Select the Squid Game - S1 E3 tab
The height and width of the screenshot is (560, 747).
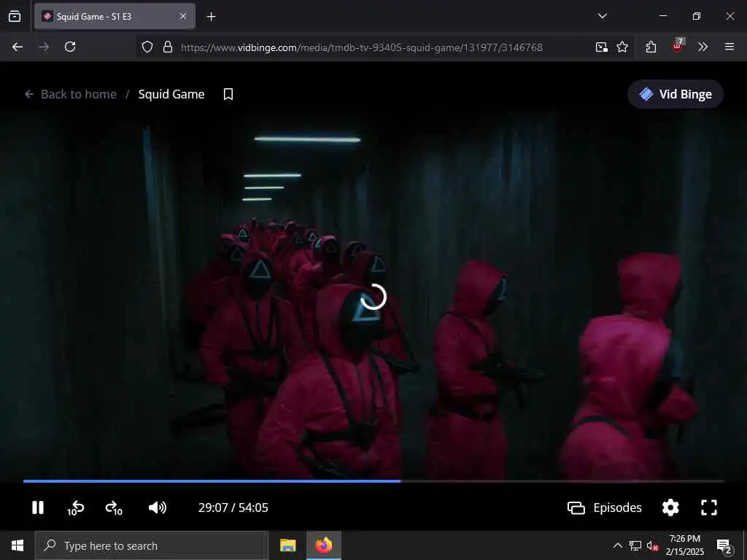point(115,16)
